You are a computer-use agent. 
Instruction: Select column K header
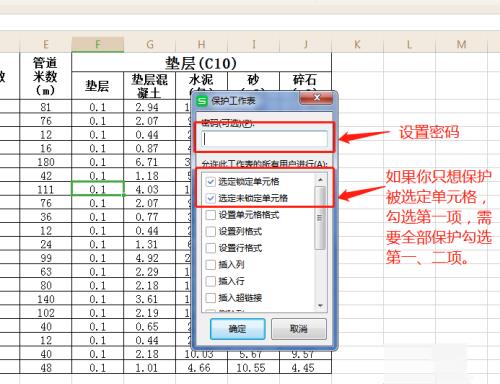(357, 44)
